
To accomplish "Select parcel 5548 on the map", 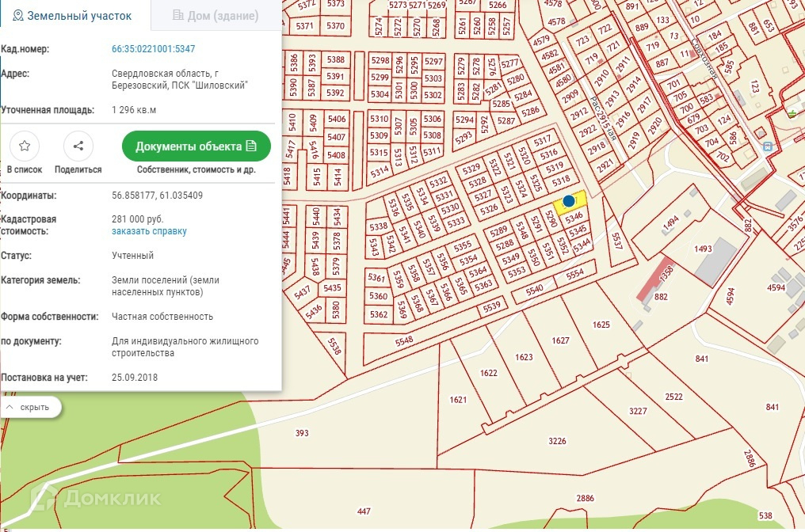I will [x=404, y=340].
